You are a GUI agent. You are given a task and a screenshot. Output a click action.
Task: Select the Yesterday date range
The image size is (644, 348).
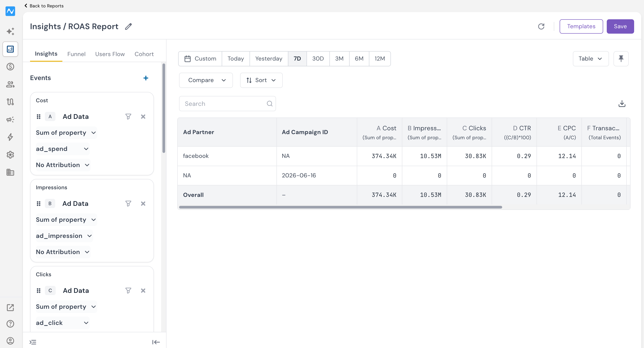[269, 59]
